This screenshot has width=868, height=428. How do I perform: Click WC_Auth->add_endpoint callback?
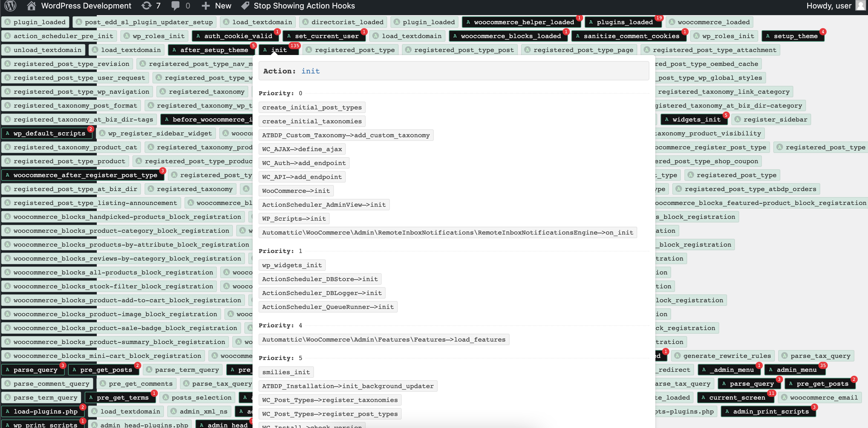304,163
